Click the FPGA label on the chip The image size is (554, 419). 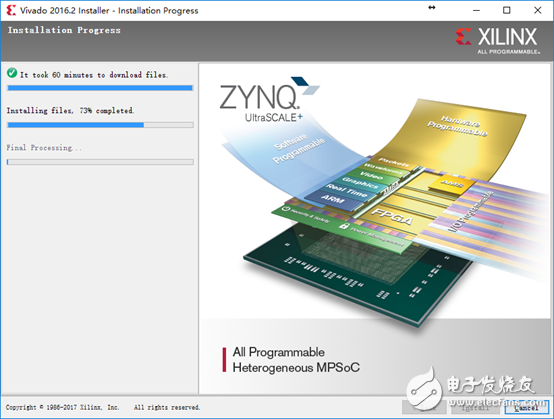coord(393,216)
